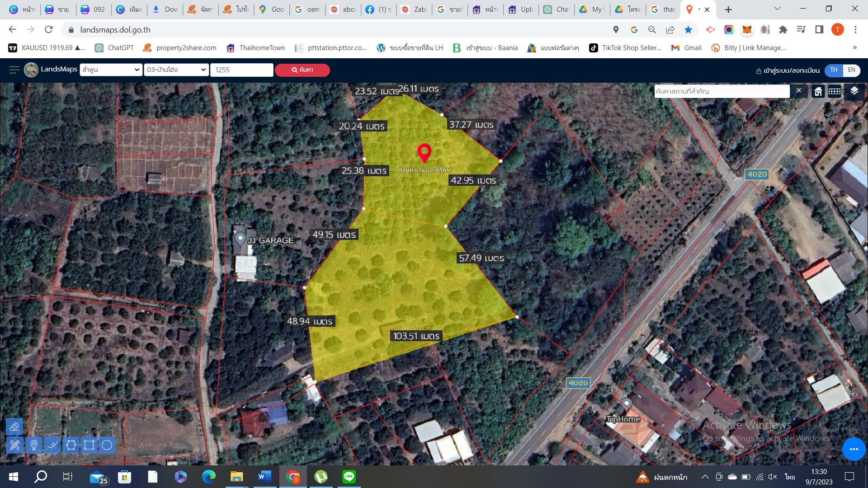This screenshot has height=488, width=868.
Task: Switch language toggle to TH
Action: [x=834, y=70]
